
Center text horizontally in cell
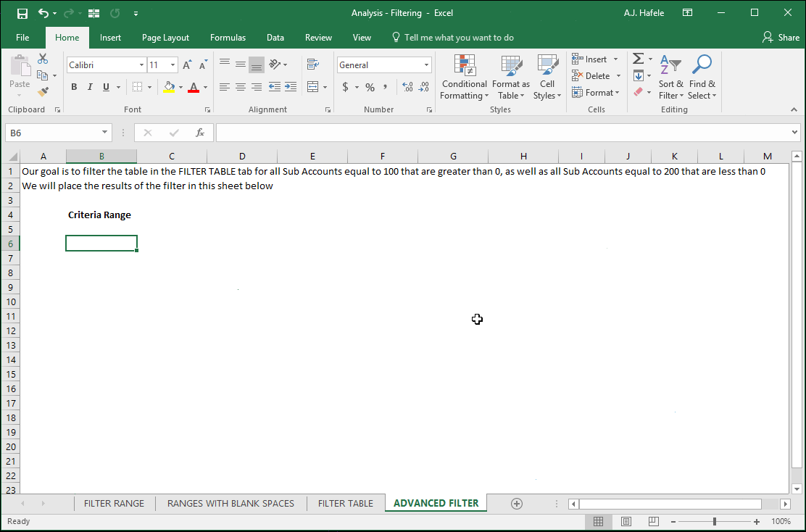click(241, 87)
